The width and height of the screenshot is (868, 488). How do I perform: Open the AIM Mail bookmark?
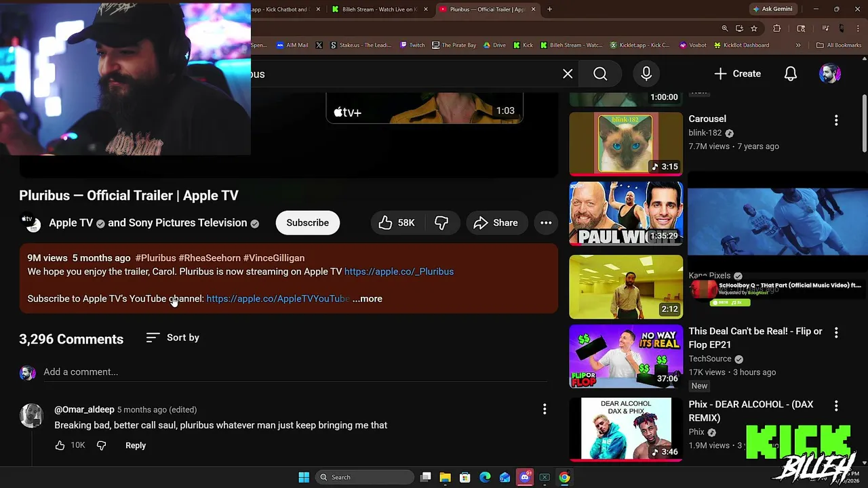coord(292,45)
